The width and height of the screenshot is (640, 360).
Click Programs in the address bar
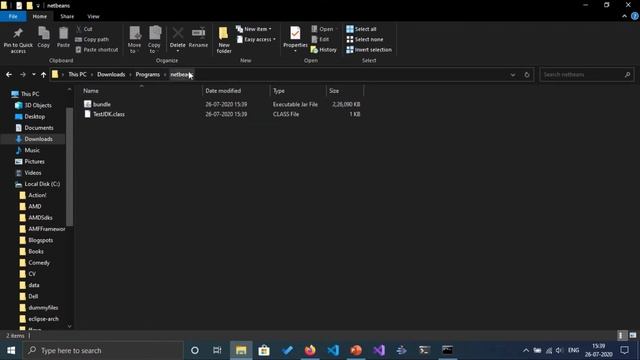pos(148,75)
